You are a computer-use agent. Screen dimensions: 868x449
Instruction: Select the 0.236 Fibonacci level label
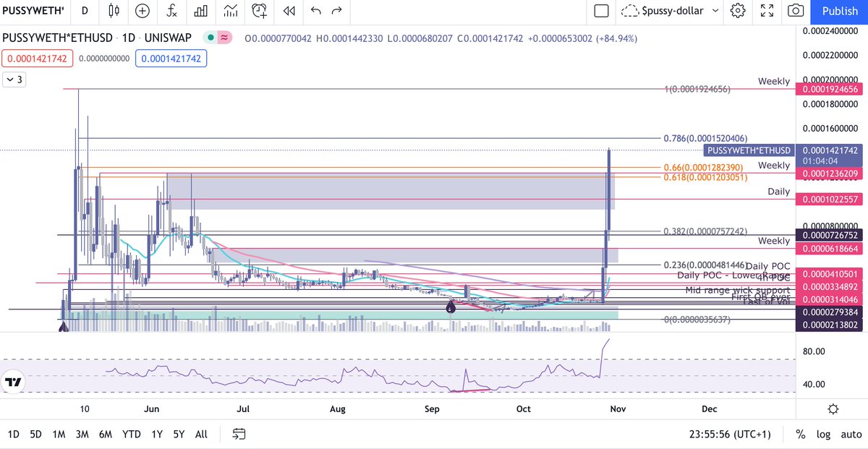(704, 265)
